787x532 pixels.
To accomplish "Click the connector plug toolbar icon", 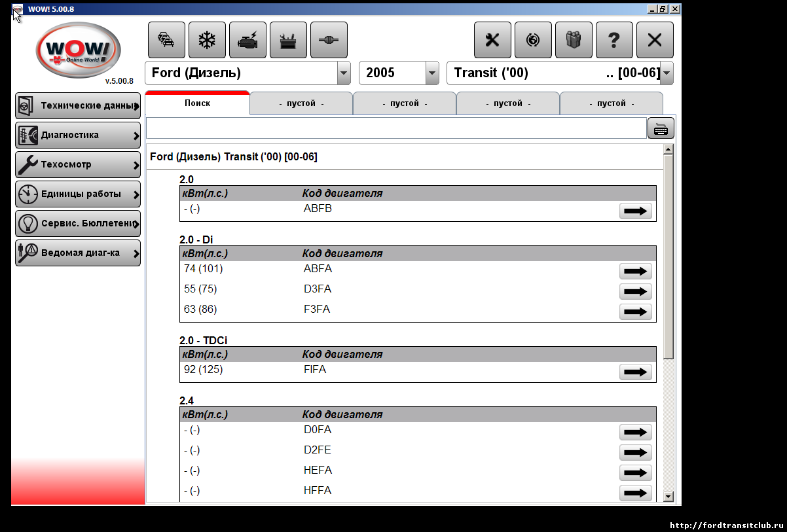I will (x=329, y=40).
